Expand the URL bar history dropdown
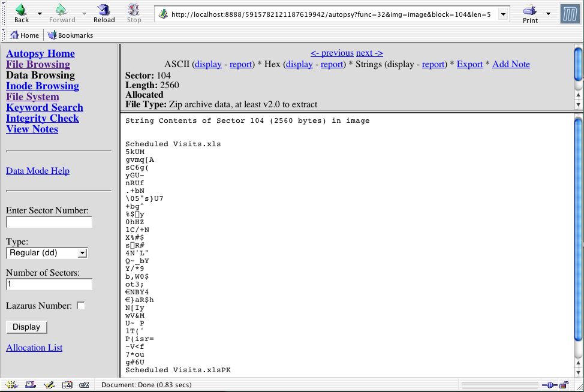Image resolution: width=584 pixels, height=392 pixels. click(503, 14)
